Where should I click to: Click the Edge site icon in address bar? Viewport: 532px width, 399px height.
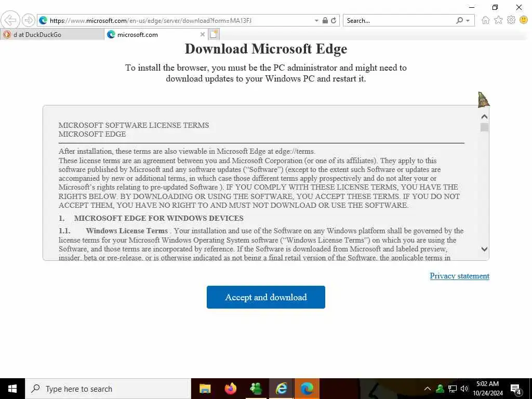click(x=43, y=21)
